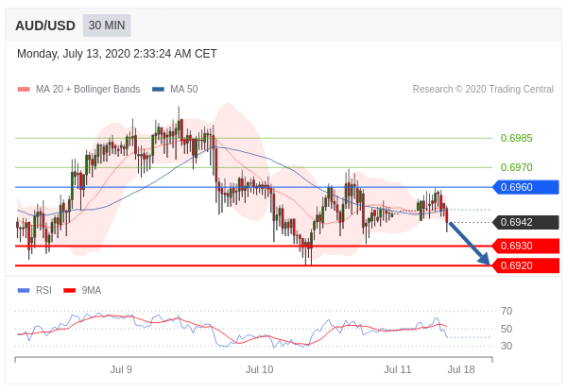Click the blue 0.6960 pivot price tag
This screenshot has width=567, height=392.
(525, 187)
